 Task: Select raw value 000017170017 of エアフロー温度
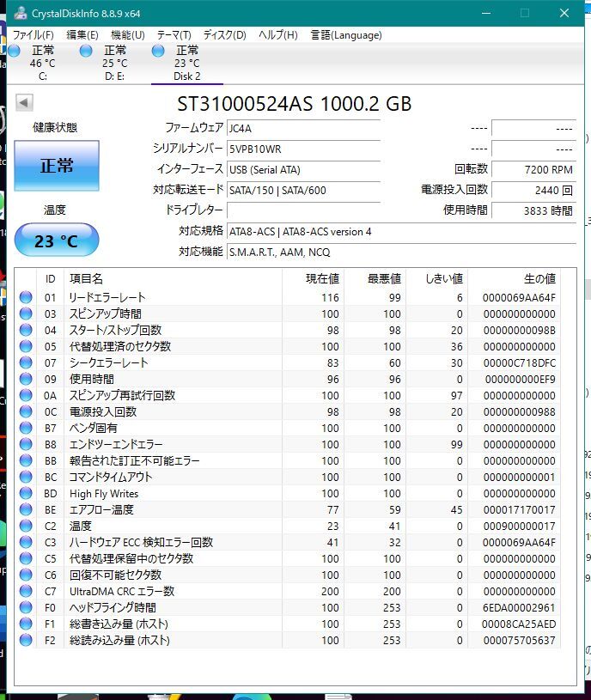coord(519,510)
